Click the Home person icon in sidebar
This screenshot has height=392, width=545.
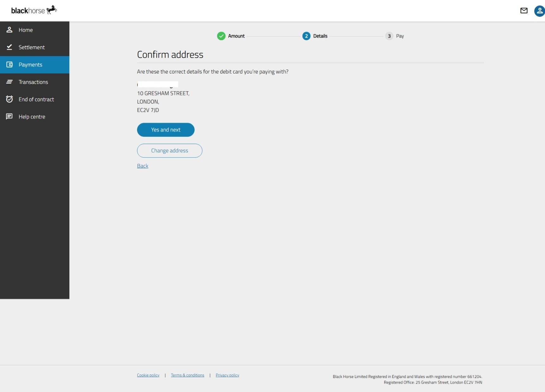(x=9, y=30)
